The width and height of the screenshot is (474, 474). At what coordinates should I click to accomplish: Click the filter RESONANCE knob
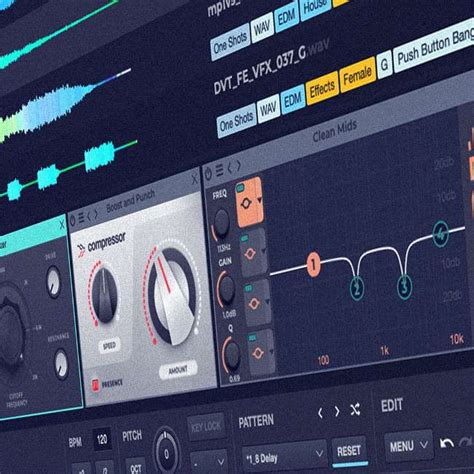pos(62,364)
